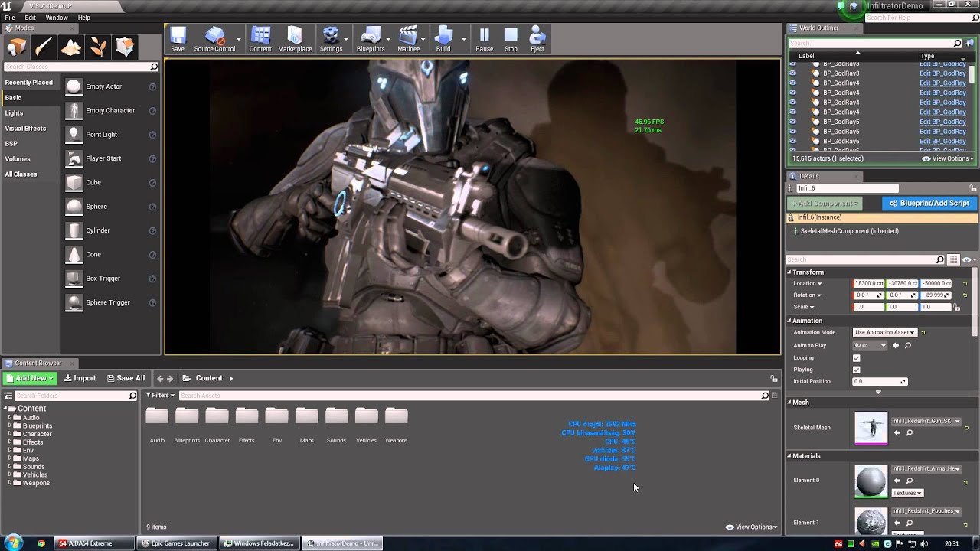
Task: Click the Import button
Action: coord(80,378)
